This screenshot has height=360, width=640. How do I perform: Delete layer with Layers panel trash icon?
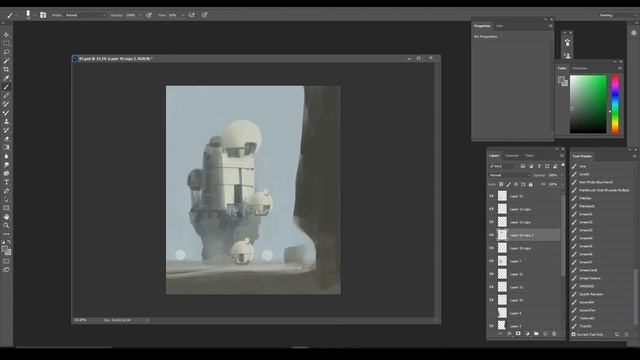click(x=554, y=334)
